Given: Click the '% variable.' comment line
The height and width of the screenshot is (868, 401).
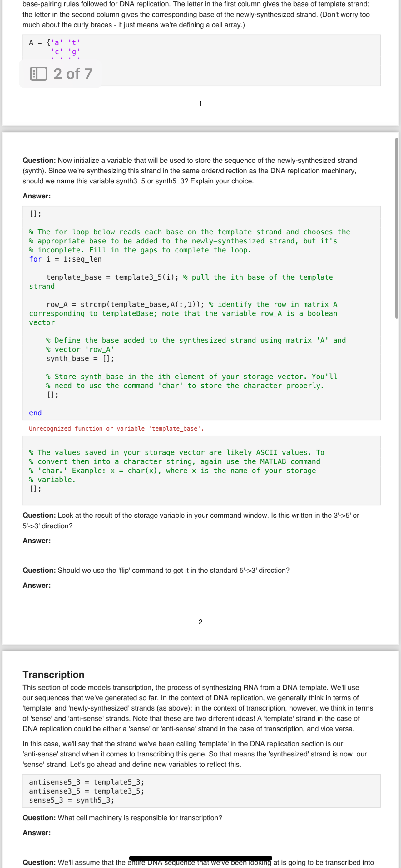Looking at the screenshot, I should coord(52,480).
